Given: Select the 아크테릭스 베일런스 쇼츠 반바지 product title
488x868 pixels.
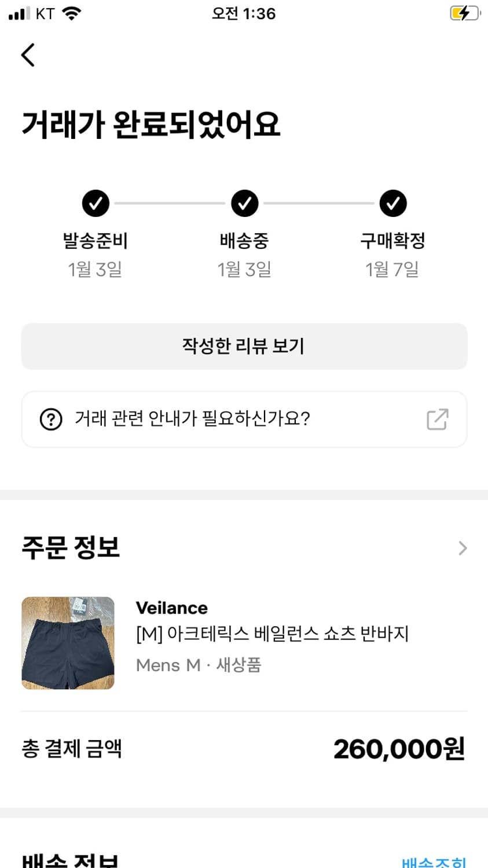Looking at the screenshot, I should pyautogui.click(x=272, y=634).
